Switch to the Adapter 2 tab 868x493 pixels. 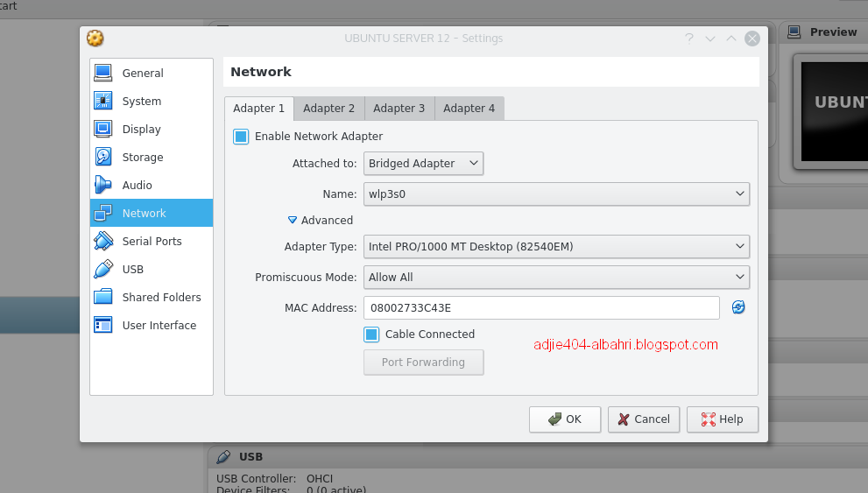point(328,109)
